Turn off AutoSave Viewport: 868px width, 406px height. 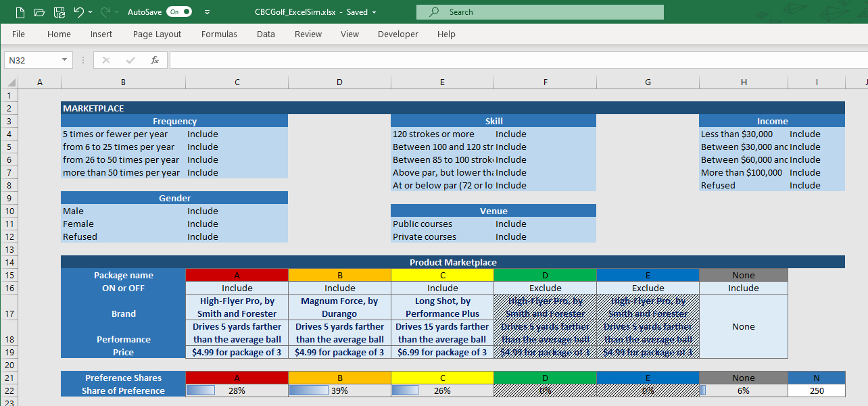[178, 11]
